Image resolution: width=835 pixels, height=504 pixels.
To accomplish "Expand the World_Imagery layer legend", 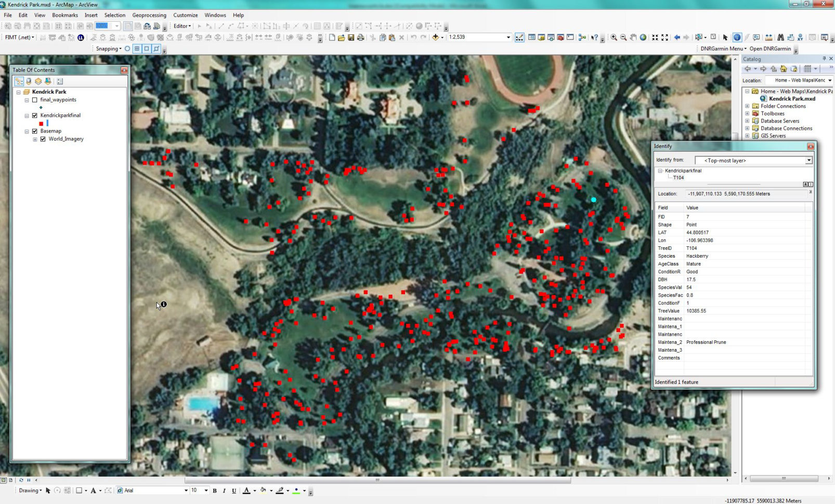I will pyautogui.click(x=35, y=139).
